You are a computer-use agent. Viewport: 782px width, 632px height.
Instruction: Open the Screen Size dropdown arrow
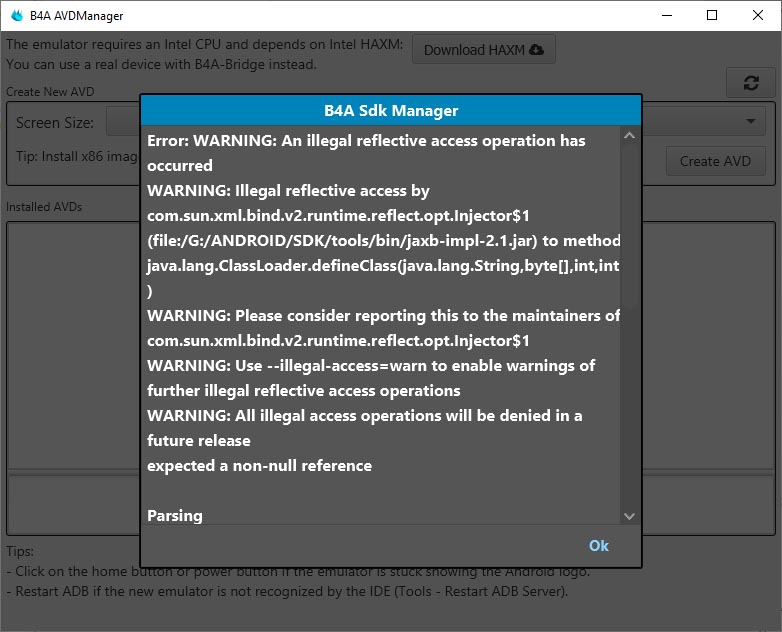point(751,121)
